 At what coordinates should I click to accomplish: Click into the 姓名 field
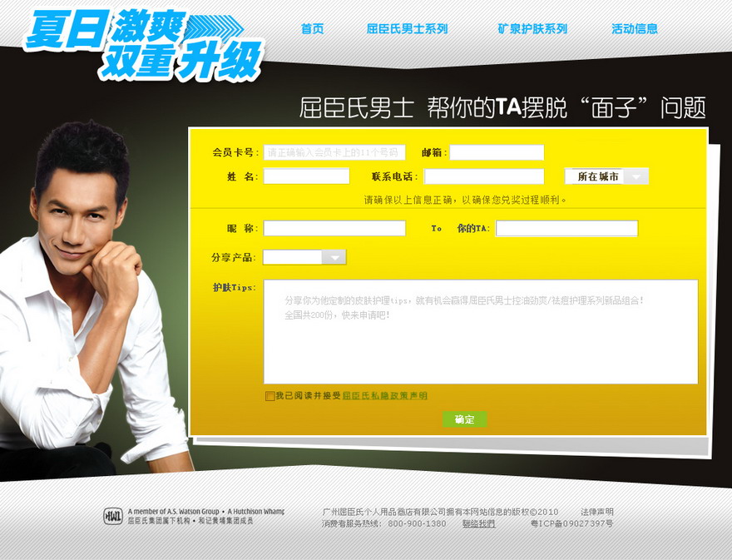(x=306, y=176)
